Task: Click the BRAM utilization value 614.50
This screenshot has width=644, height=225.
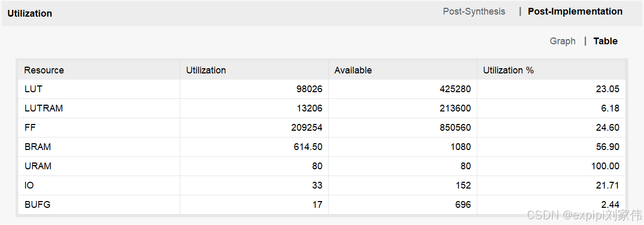Action: click(x=308, y=147)
